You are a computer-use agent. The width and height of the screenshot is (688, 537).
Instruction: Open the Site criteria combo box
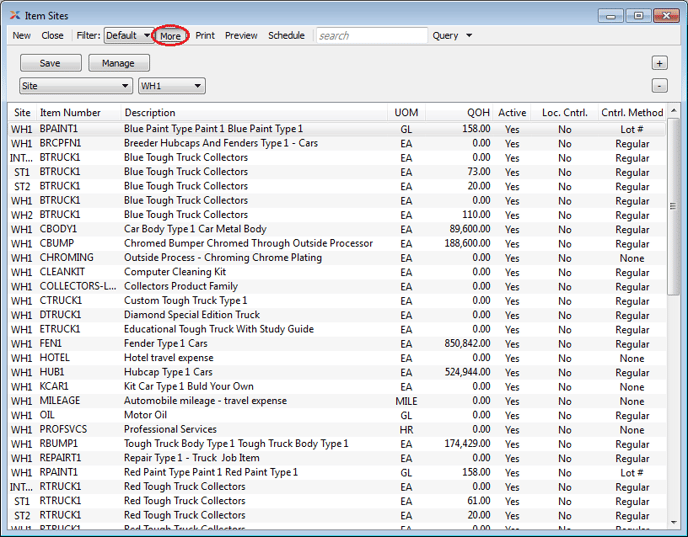coord(76,86)
